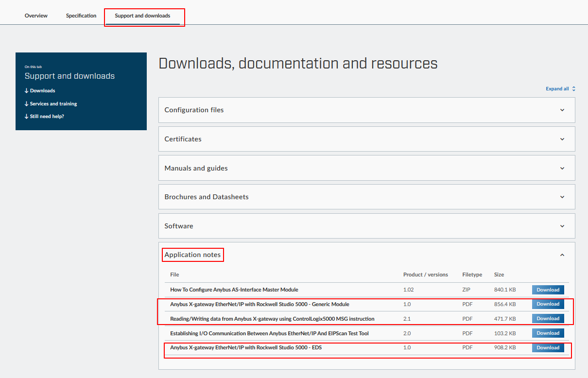Expand the Brochures and Datasheets section
Image resolution: width=588 pixels, height=378 pixels.
point(367,197)
